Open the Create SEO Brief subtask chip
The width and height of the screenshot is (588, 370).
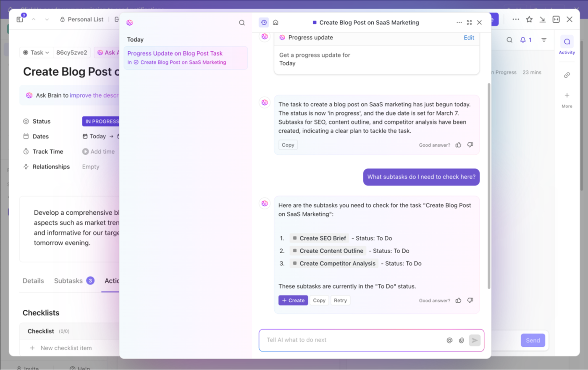319,238
